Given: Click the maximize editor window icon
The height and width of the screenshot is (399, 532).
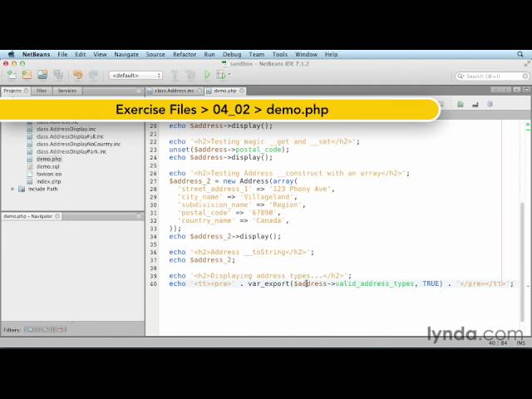Looking at the screenshot, I should [526, 90].
